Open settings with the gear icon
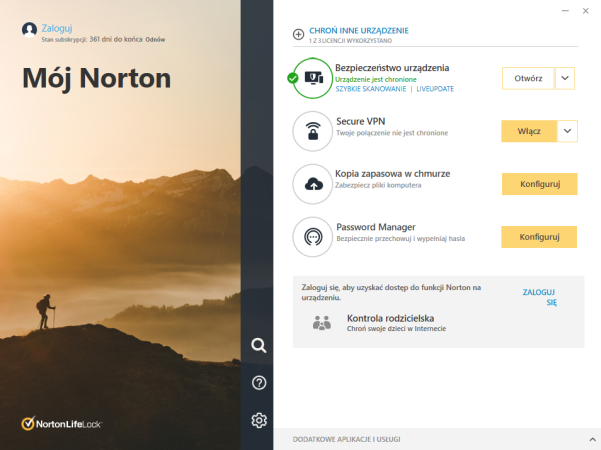 (x=259, y=420)
